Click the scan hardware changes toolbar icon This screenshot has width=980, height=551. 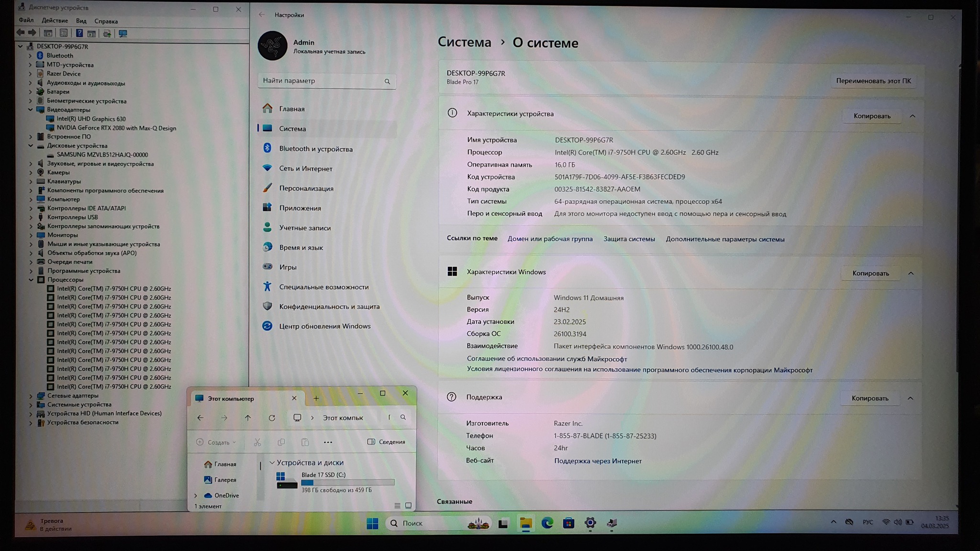[x=122, y=33]
